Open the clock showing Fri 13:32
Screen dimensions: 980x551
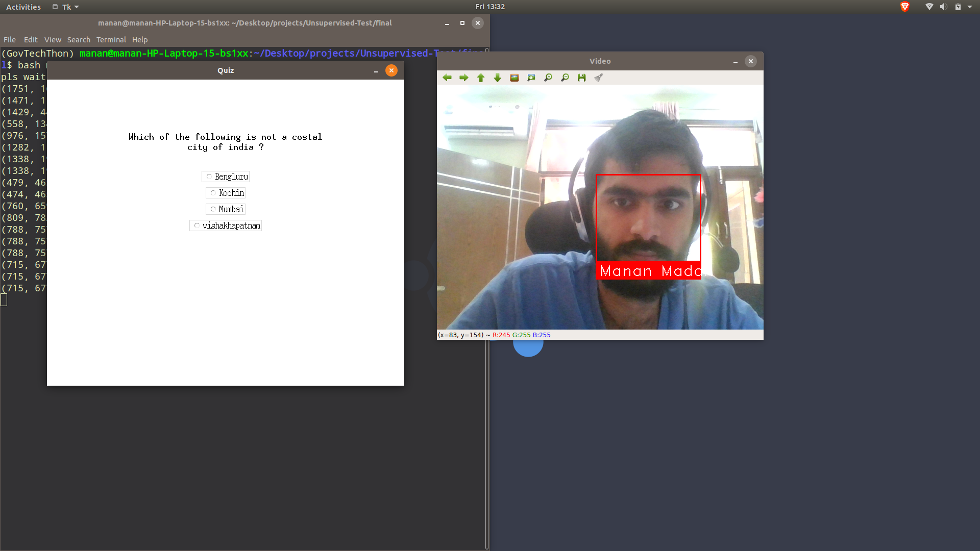(x=489, y=7)
